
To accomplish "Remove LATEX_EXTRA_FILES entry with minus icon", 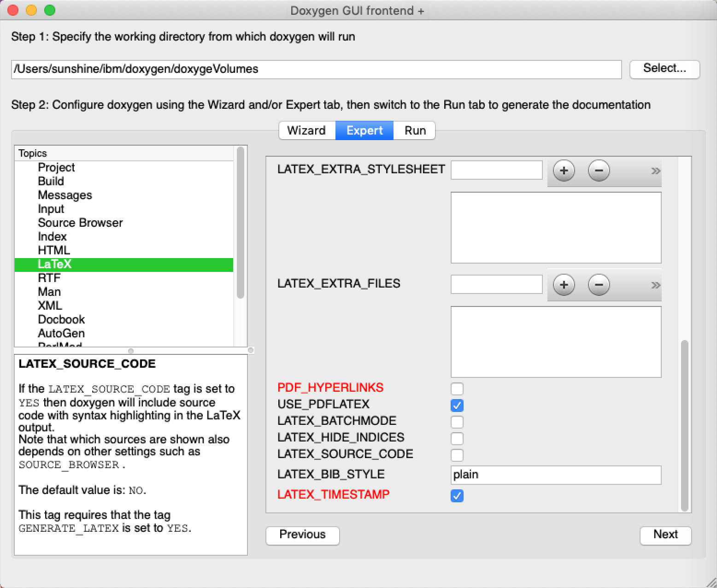I will [599, 285].
